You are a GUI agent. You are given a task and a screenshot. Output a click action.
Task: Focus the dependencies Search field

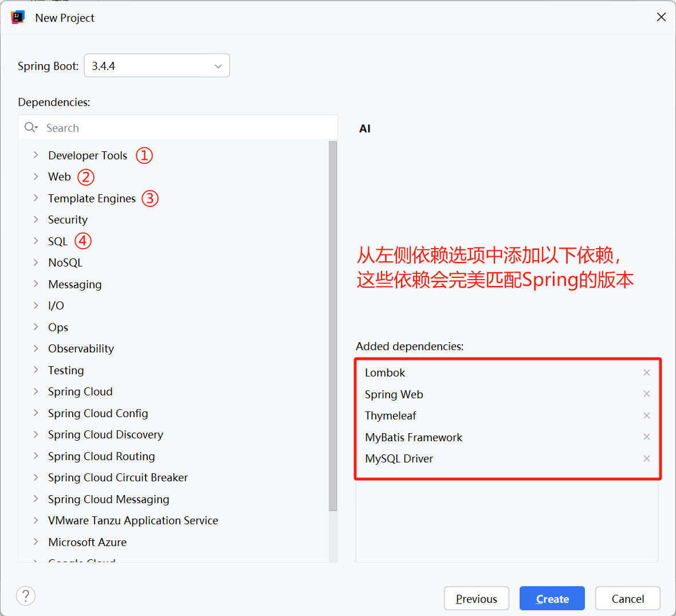click(x=178, y=128)
